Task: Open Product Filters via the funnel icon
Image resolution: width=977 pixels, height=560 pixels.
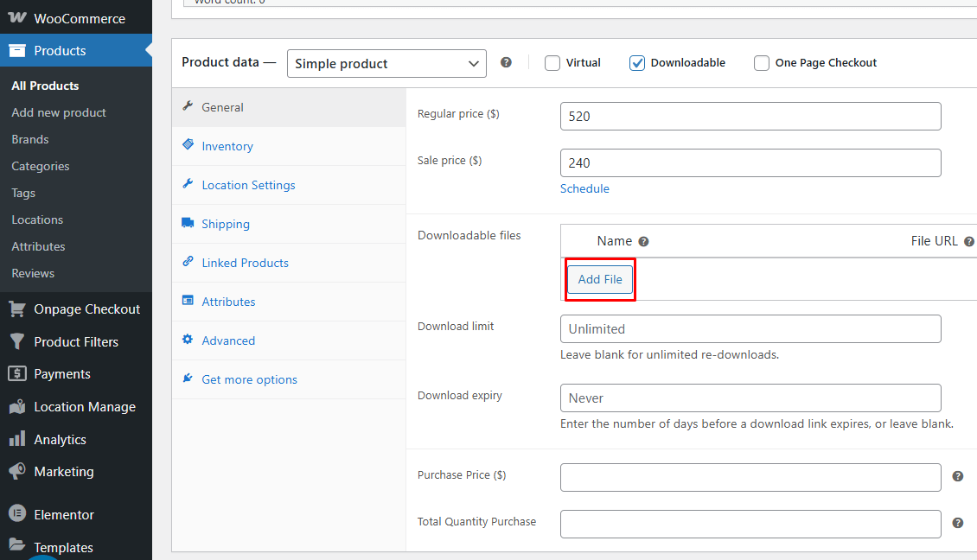Action: pyautogui.click(x=17, y=341)
